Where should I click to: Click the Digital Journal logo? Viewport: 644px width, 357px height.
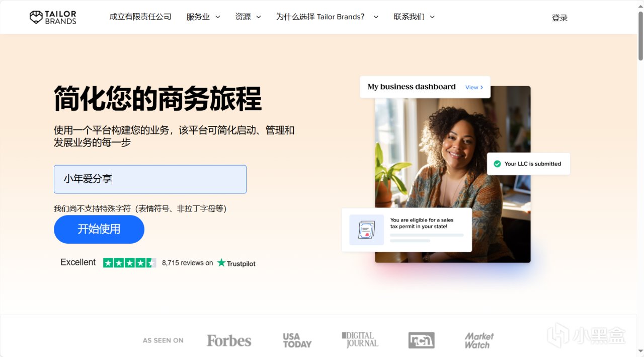click(x=360, y=340)
